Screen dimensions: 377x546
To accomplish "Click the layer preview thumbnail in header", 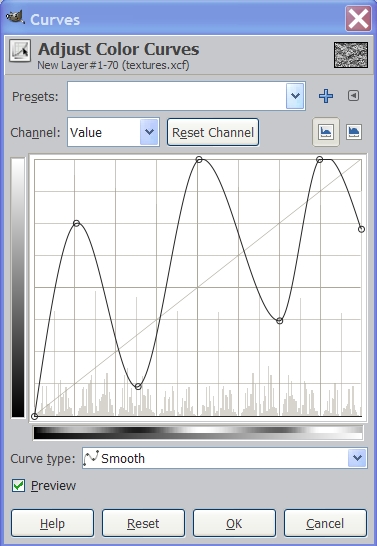I will point(351,55).
